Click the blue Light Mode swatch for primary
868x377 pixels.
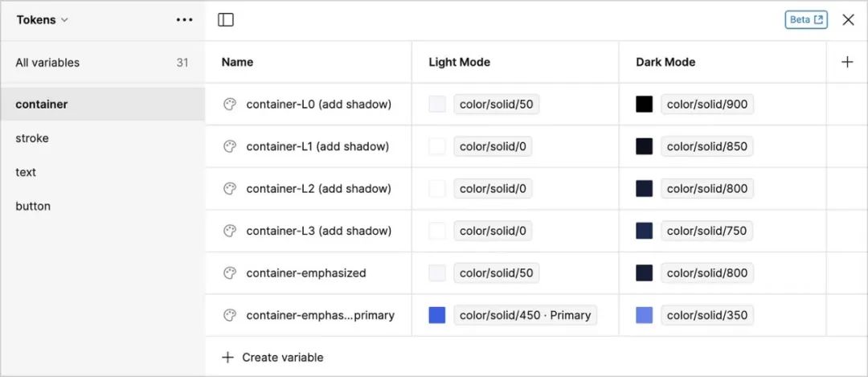(437, 315)
